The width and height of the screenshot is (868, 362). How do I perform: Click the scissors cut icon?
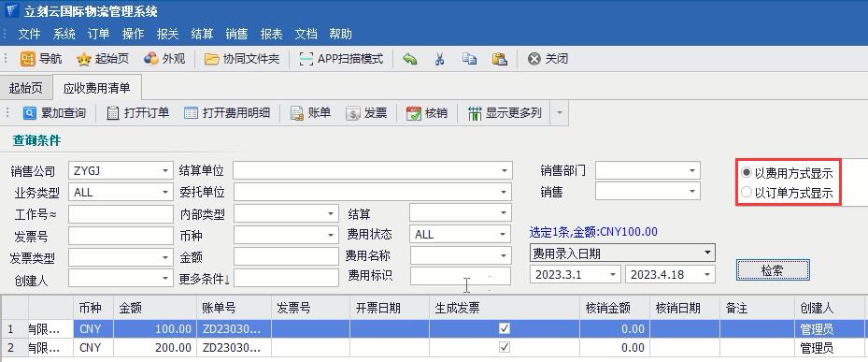[439, 59]
